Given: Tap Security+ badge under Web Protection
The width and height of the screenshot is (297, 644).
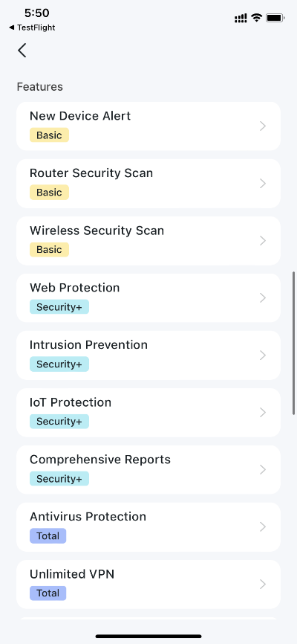Looking at the screenshot, I should [59, 307].
